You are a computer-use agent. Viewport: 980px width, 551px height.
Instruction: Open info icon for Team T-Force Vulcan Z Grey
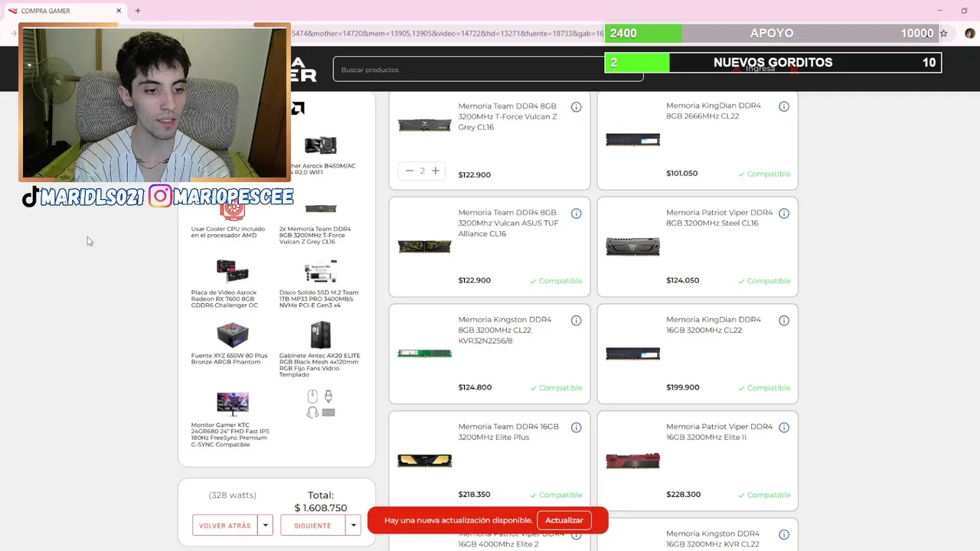click(x=576, y=106)
